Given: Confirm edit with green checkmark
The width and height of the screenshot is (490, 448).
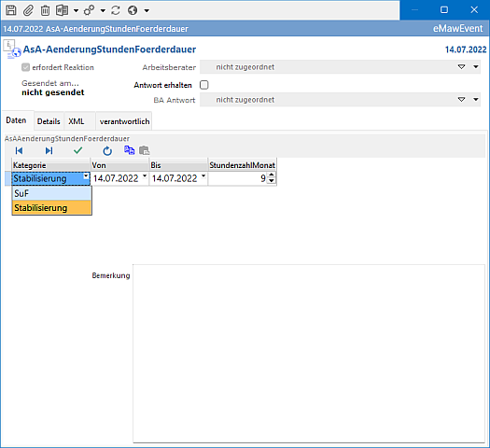Looking at the screenshot, I should click(x=77, y=150).
